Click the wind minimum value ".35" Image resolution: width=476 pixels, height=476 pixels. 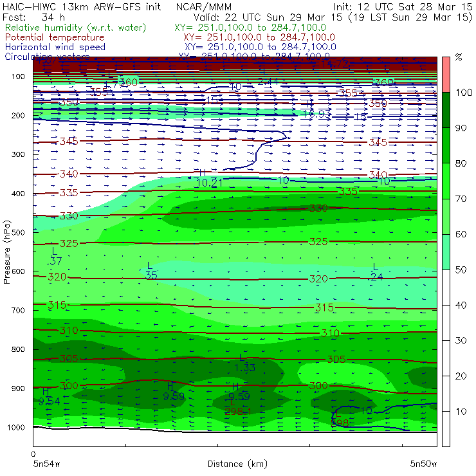pos(151,275)
